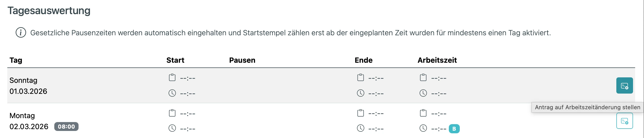
Task: Click the Start column header
Action: [x=175, y=60]
